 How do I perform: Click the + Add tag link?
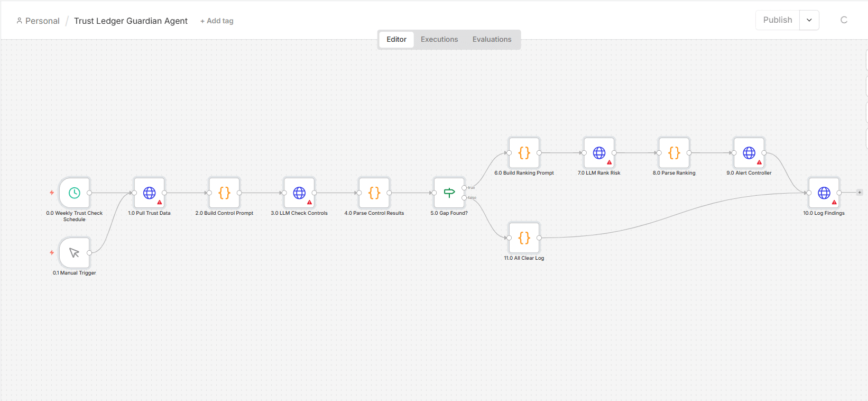click(x=217, y=21)
